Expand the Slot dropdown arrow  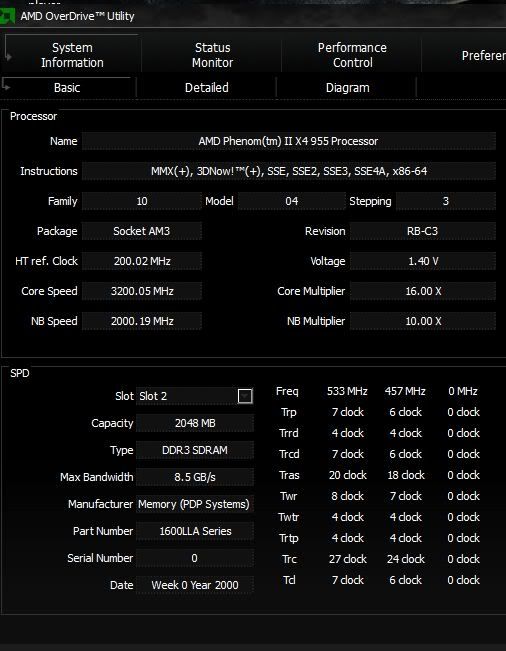coord(245,396)
